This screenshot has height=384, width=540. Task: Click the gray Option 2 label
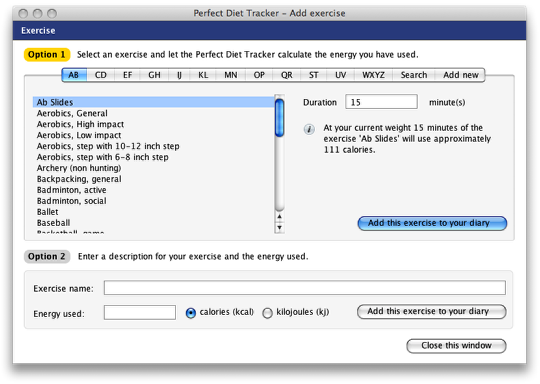point(47,257)
